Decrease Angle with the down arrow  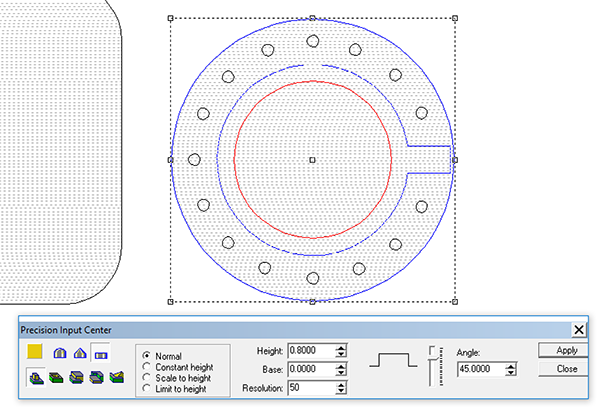point(510,373)
